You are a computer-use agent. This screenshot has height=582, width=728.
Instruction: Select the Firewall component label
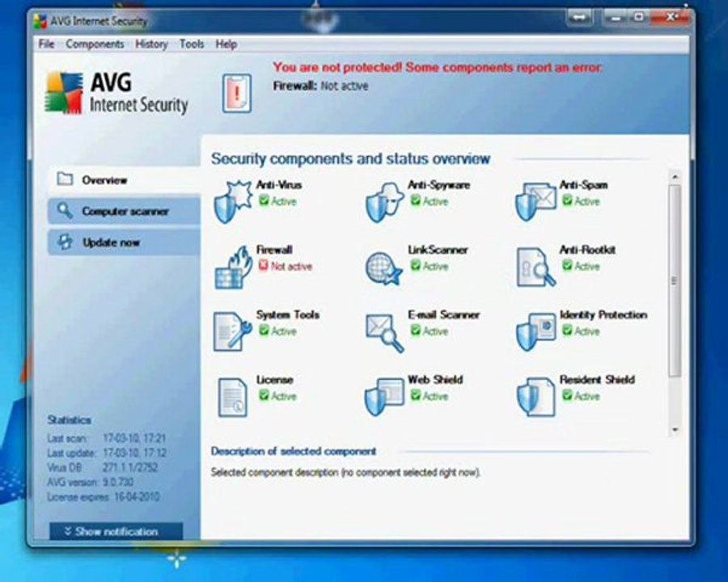pos(274,250)
